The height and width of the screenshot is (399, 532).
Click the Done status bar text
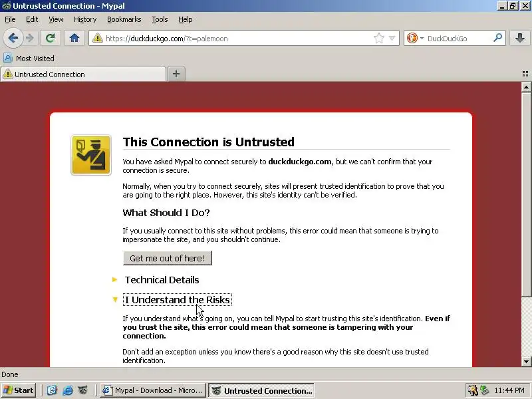click(10, 374)
